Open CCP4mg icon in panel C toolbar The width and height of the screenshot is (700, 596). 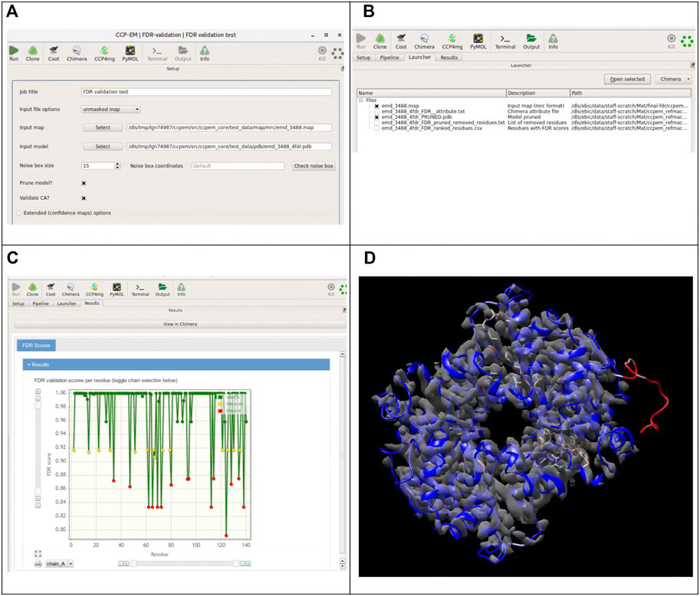point(94,290)
